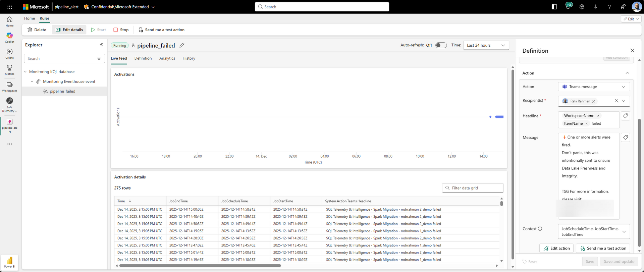
Task: Remove the WorkspaceName tag from Headline
Action: click(x=598, y=116)
